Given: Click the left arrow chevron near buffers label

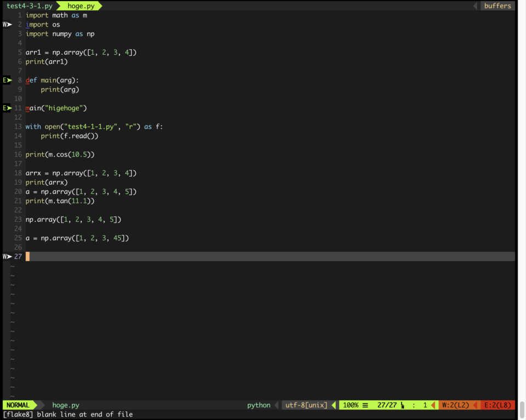Looking at the screenshot, I should click(x=474, y=6).
